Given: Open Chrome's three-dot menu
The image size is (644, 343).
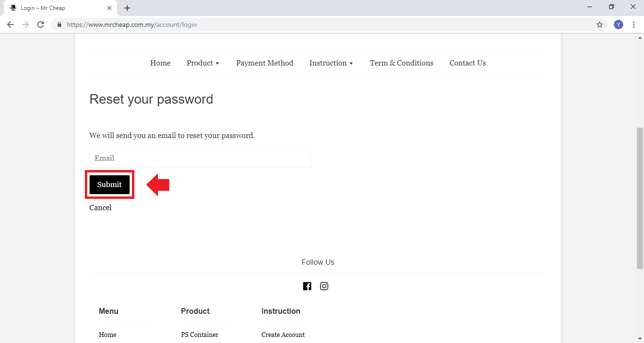Looking at the screenshot, I should pyautogui.click(x=634, y=24).
